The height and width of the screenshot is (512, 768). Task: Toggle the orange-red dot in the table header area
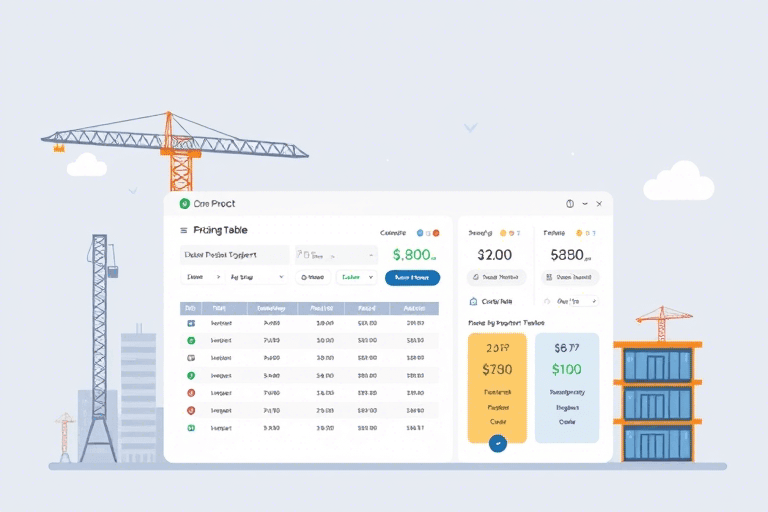(436, 233)
